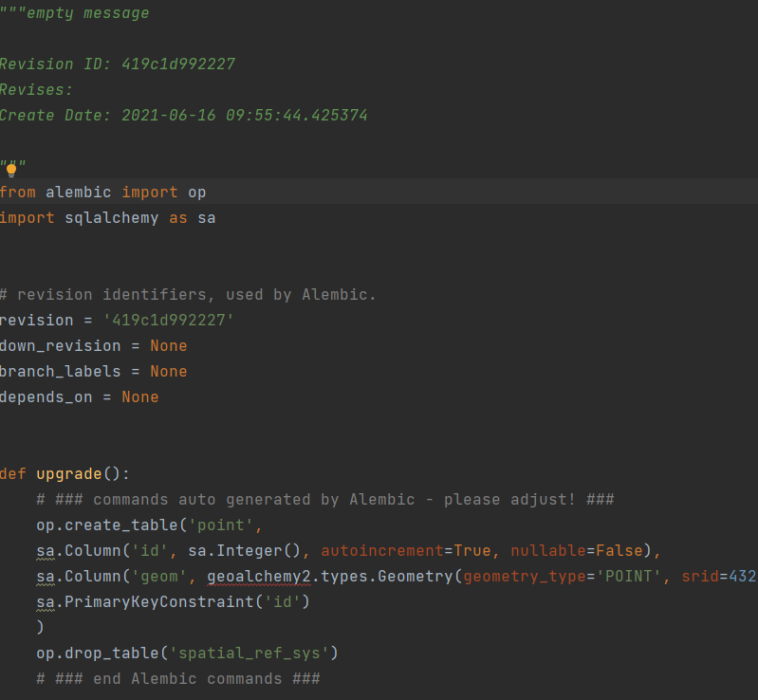Click the op.create_table('point', call

(x=149, y=525)
